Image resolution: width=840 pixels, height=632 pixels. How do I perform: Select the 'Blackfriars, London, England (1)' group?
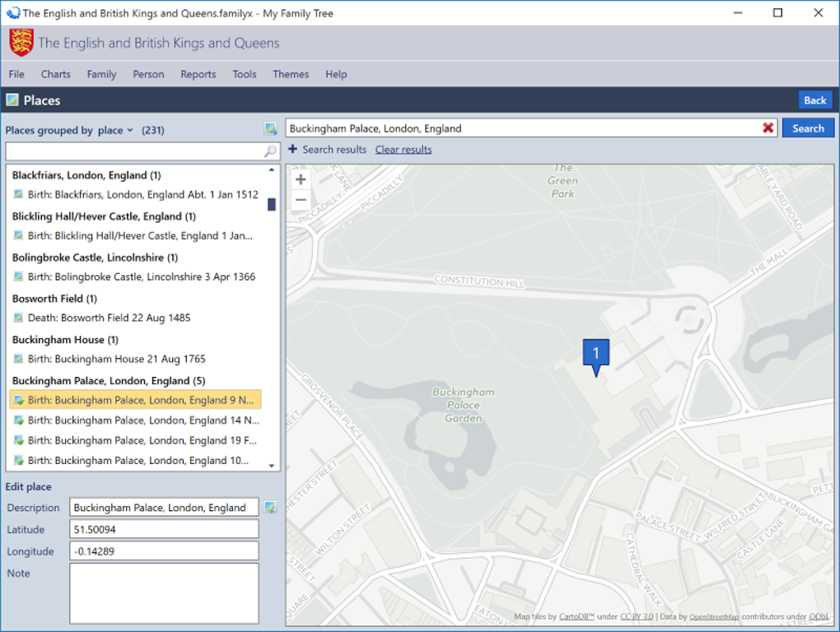[86, 175]
